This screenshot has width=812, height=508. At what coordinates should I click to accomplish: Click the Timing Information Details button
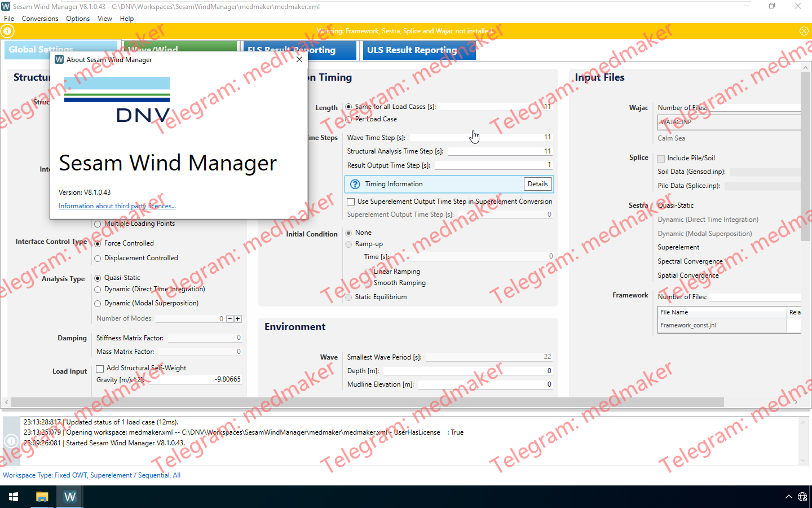click(537, 184)
